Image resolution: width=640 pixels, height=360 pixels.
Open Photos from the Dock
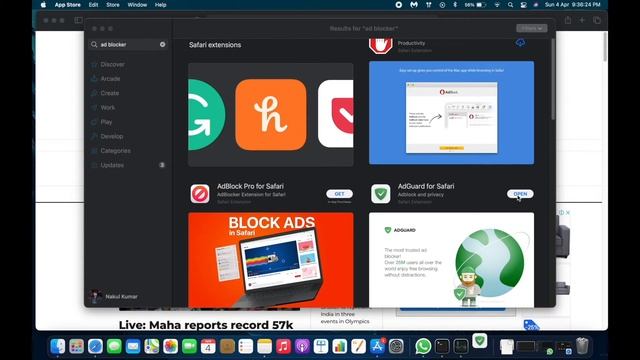point(171,347)
